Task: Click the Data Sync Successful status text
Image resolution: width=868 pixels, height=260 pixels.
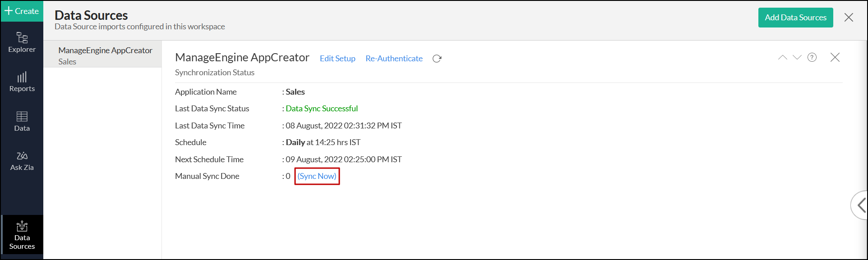Action: point(322,109)
